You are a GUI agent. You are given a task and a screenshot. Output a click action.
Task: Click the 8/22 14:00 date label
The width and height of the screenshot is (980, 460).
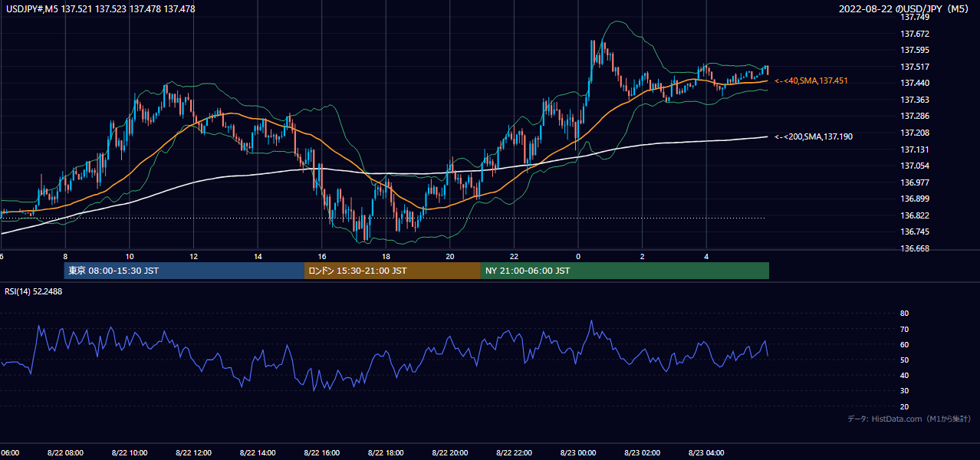pyautogui.click(x=258, y=452)
